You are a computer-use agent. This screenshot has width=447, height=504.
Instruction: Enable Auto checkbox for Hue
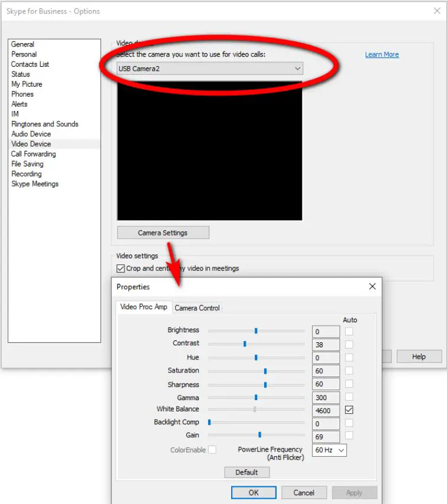click(349, 358)
